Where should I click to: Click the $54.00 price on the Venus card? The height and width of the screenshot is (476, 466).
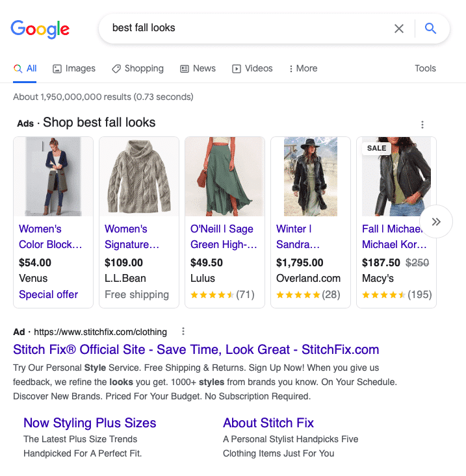[35, 262]
